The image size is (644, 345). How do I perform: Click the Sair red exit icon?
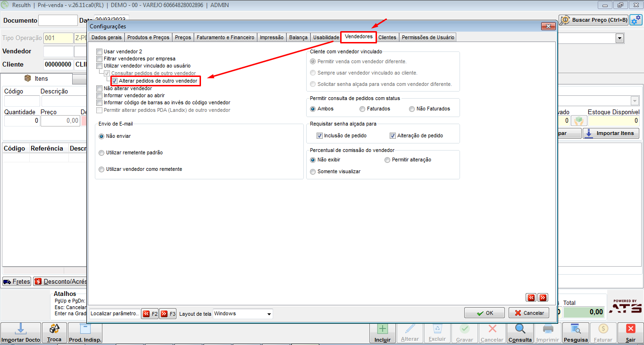(630, 329)
